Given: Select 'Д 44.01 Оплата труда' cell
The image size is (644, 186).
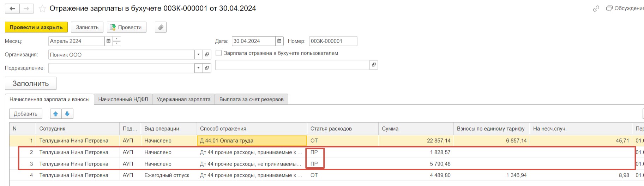Looking at the screenshot, I should point(251,140).
